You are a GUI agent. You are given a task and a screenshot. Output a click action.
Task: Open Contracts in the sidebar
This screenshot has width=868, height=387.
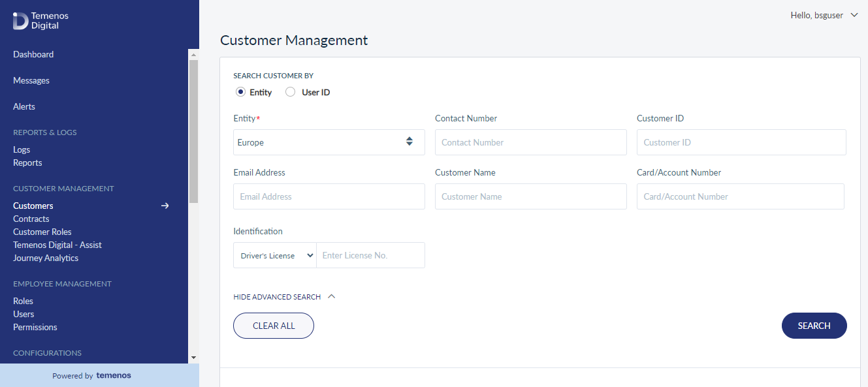31,219
